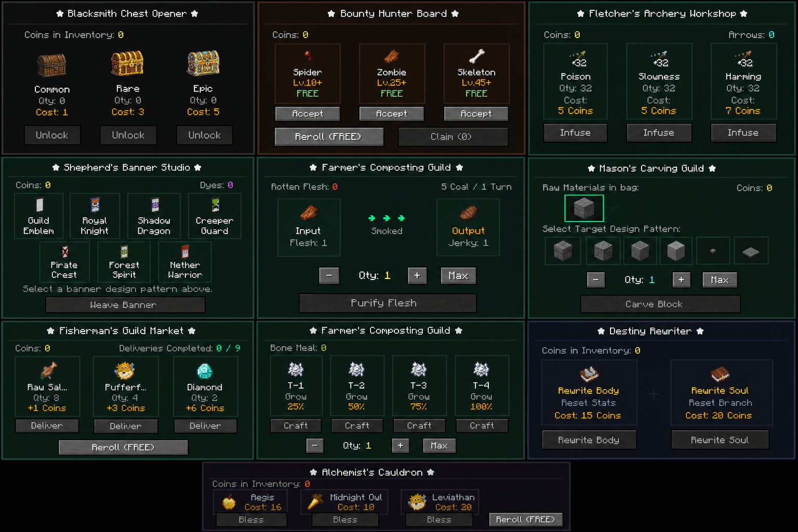Viewport: 798px width, 532px height.
Task: Choose the slab design pattern in Mason's Guild
Action: 751,252
